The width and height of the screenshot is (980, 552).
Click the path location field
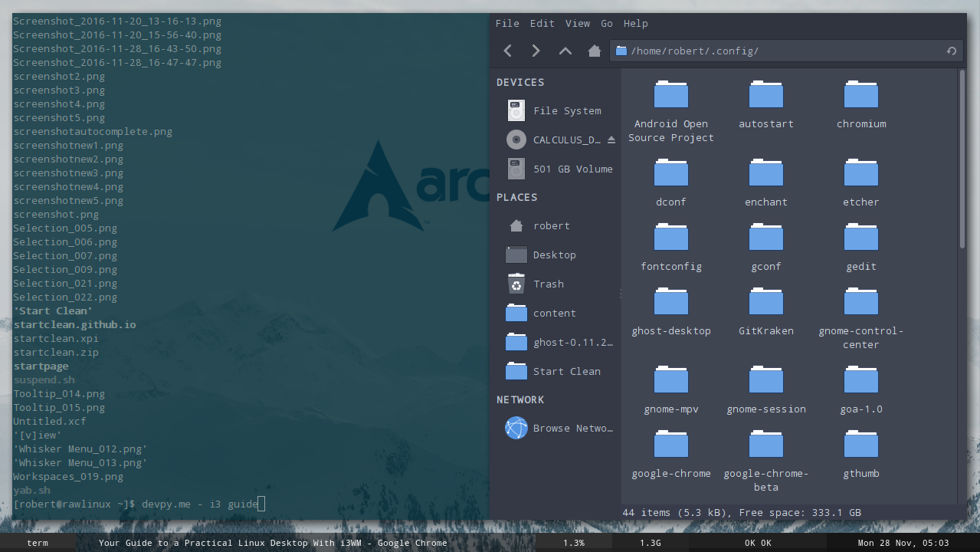(782, 51)
